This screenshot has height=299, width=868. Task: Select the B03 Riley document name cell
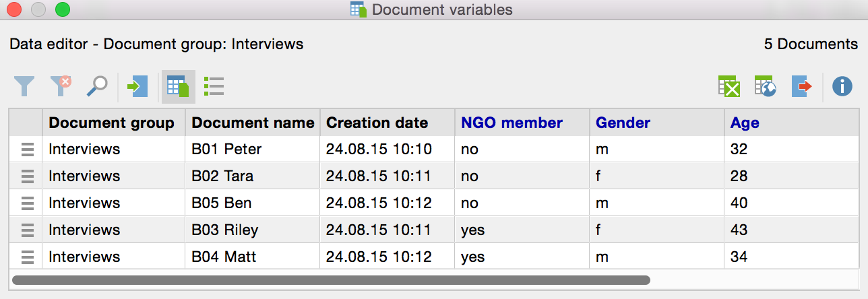coord(253,230)
